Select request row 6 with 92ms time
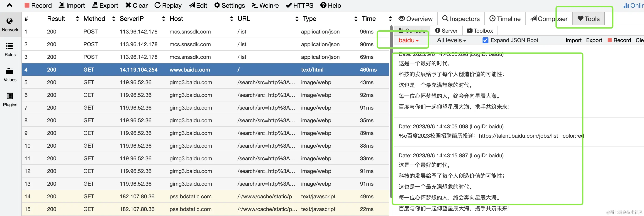This screenshot has width=644, height=216. [205, 95]
